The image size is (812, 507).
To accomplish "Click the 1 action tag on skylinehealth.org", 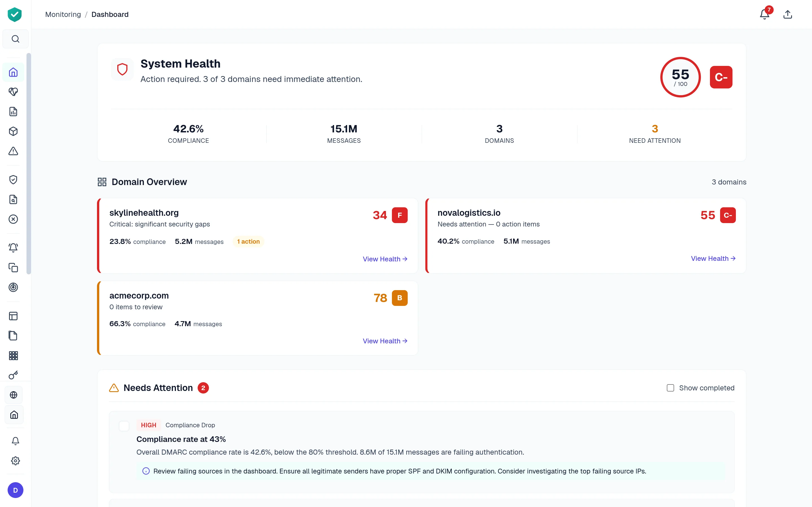I will tap(248, 241).
